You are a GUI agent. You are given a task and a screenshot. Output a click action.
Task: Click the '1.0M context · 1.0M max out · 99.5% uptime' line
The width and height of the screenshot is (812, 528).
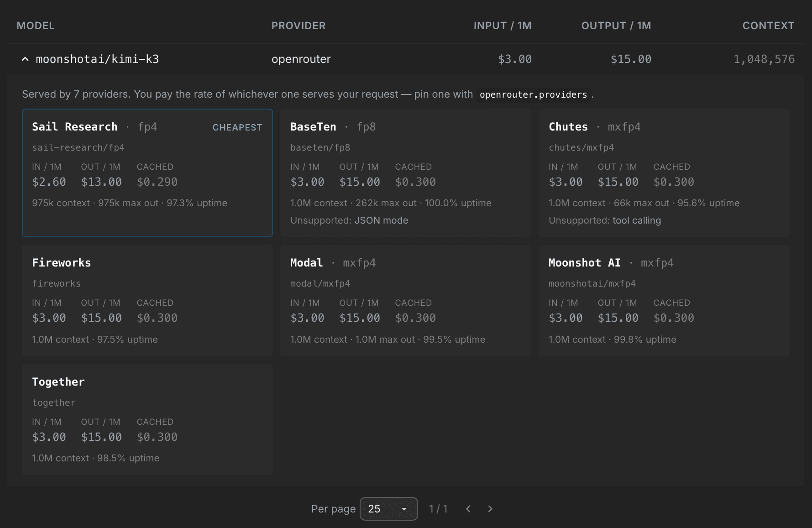click(x=388, y=340)
